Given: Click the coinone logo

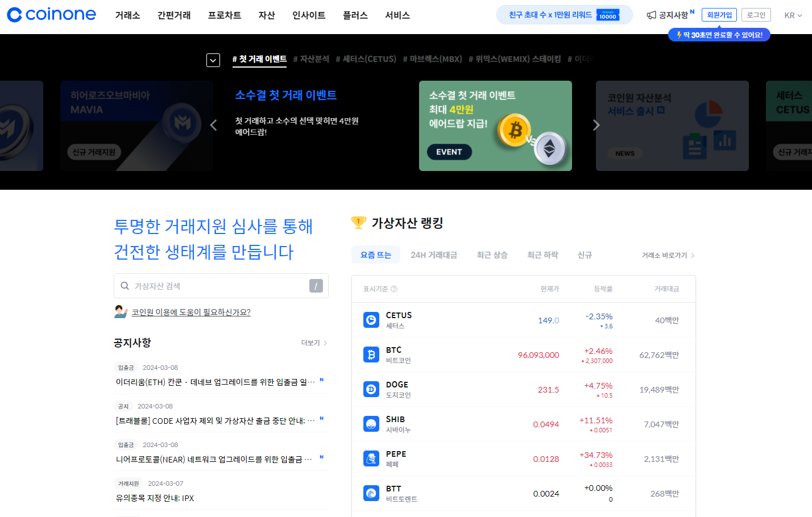Looking at the screenshot, I should pyautogui.click(x=51, y=15).
